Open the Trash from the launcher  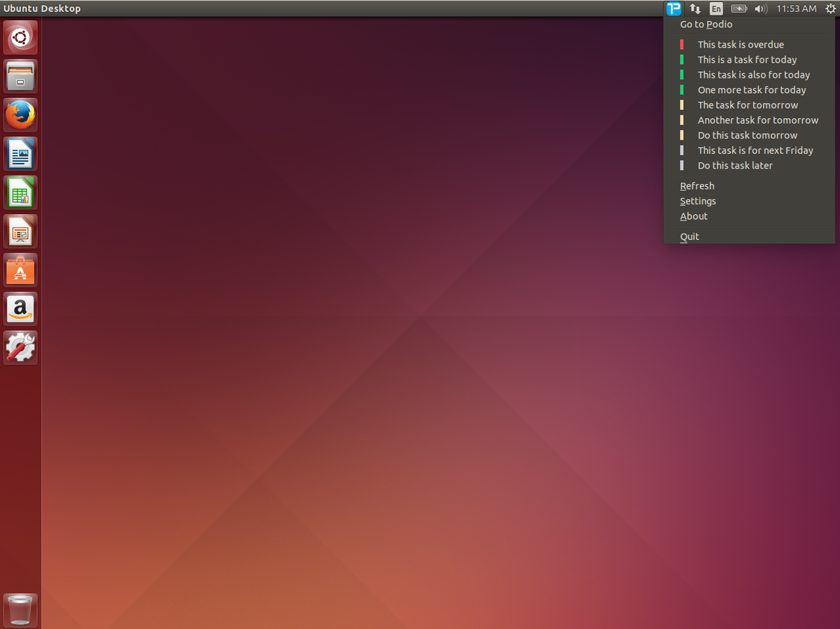[x=20, y=609]
